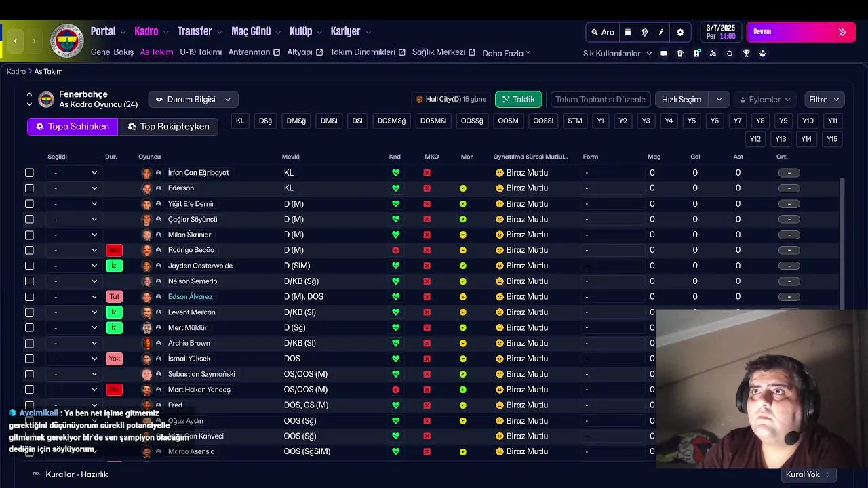Tick the checkbox for Çağlar Söyüncü
The width and height of the screenshot is (868, 488).
29,220
